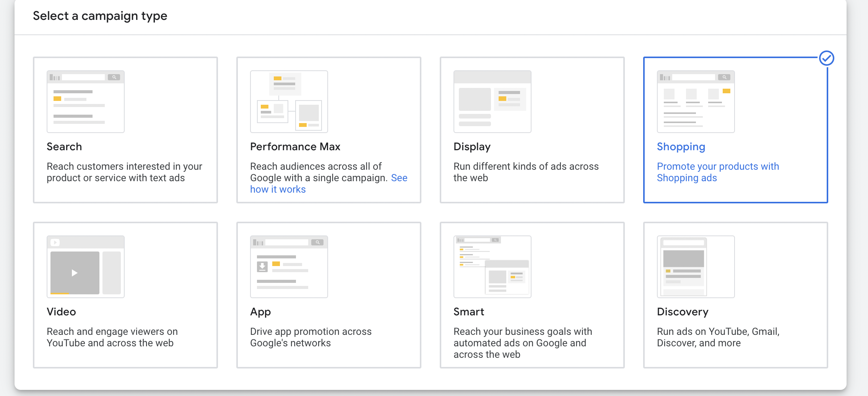Screen dimensions: 868x396
Task: Click 'Drive app promotion across Google's networks' text
Action: (x=311, y=337)
